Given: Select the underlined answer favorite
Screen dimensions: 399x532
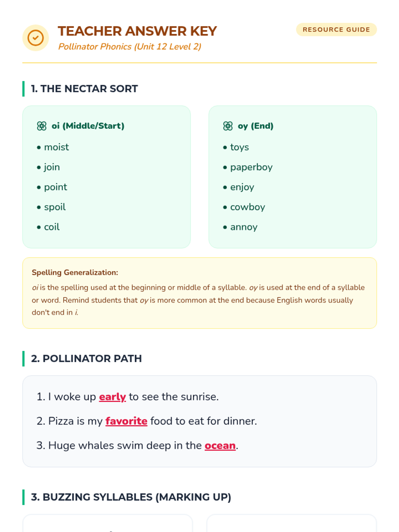Looking at the screenshot, I should click(x=126, y=421).
